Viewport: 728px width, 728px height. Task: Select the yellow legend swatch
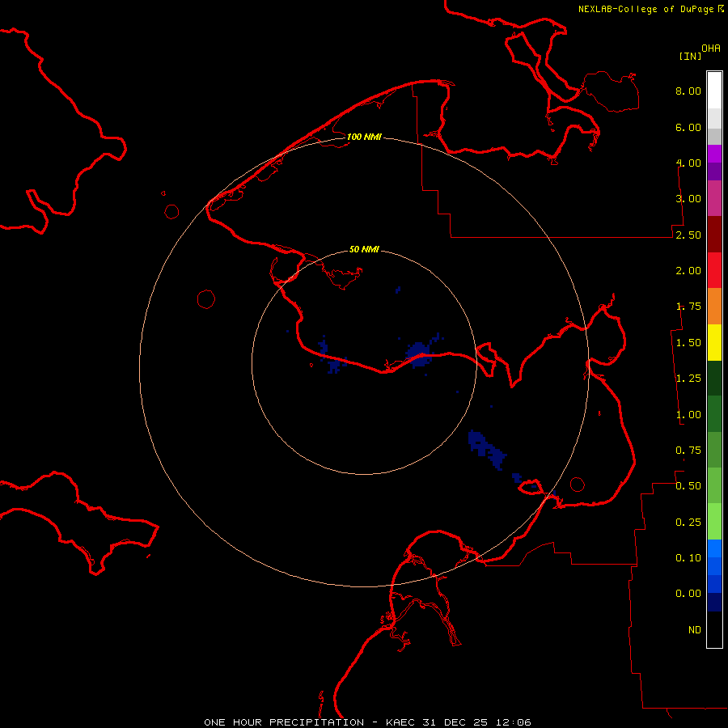[x=714, y=342]
